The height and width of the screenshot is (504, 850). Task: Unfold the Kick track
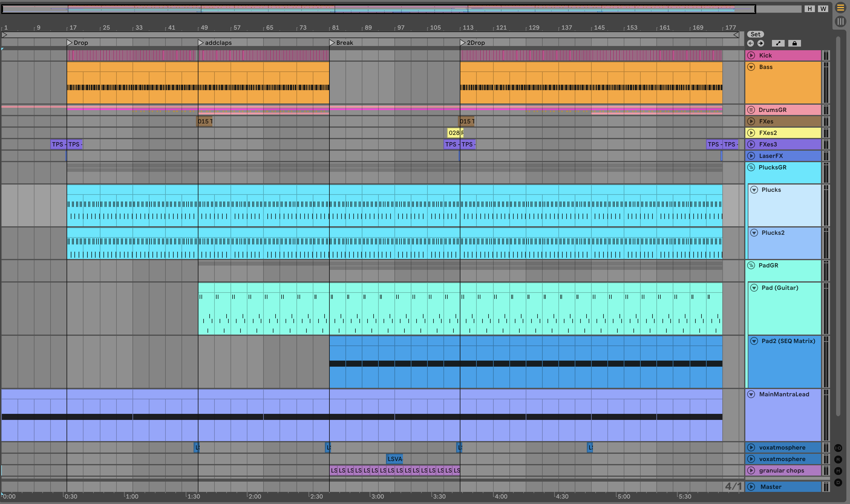751,55
